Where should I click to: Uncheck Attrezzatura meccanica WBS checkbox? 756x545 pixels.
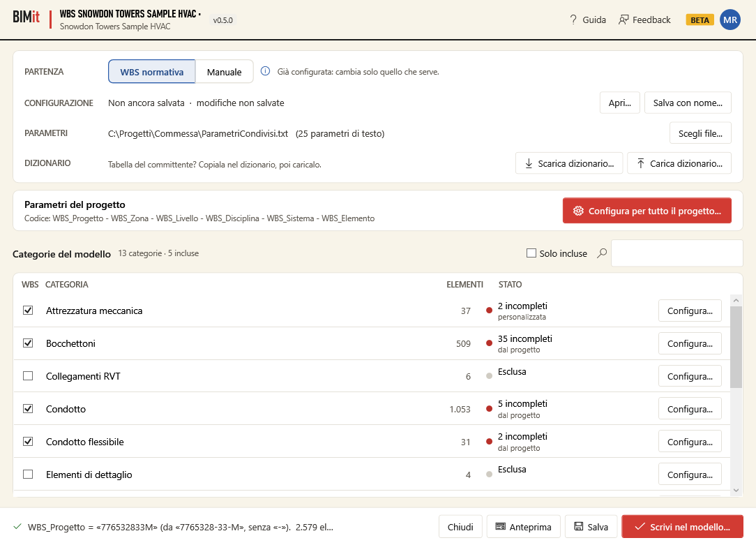point(28,311)
